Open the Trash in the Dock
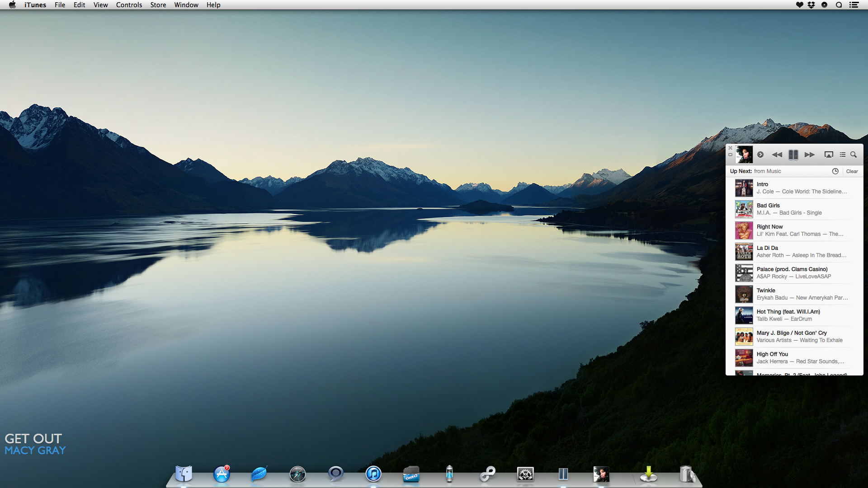The width and height of the screenshot is (868, 488). click(x=686, y=474)
